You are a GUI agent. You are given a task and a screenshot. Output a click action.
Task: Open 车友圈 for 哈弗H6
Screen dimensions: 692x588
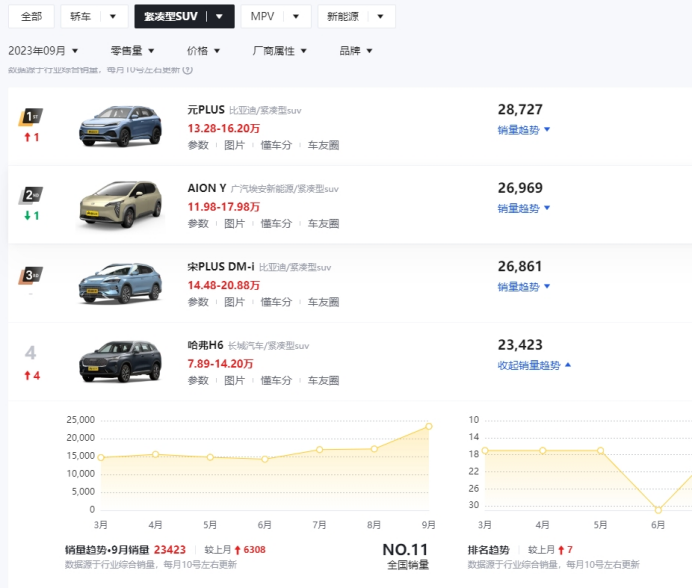coord(323,381)
